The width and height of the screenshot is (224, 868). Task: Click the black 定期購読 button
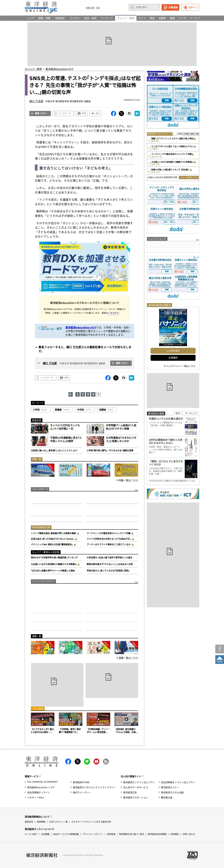click(x=173, y=358)
